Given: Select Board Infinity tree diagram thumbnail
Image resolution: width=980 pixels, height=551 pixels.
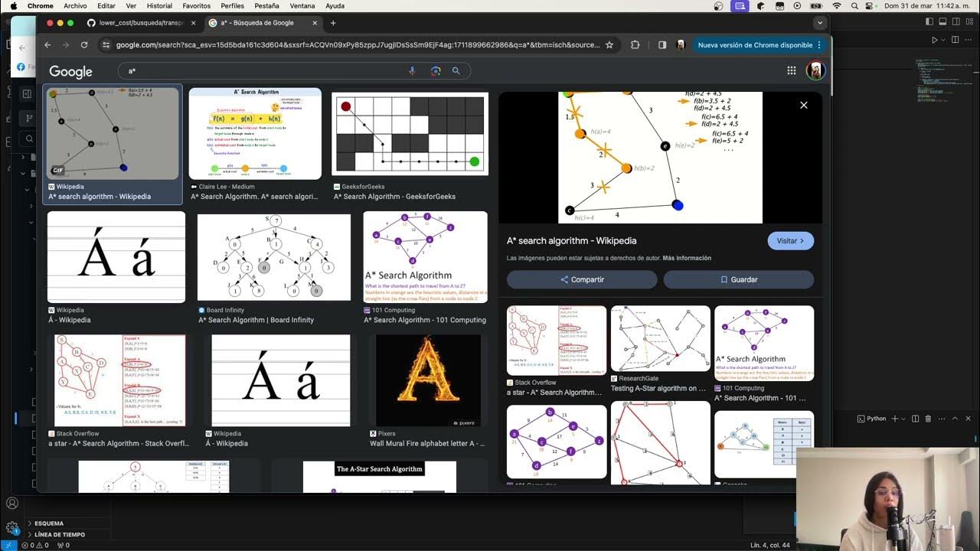Looking at the screenshot, I should click(x=274, y=257).
